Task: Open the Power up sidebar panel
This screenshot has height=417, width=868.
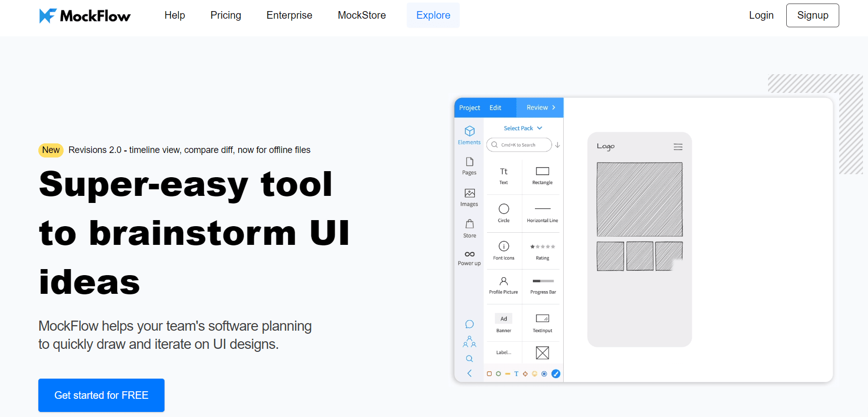Action: [x=469, y=258]
